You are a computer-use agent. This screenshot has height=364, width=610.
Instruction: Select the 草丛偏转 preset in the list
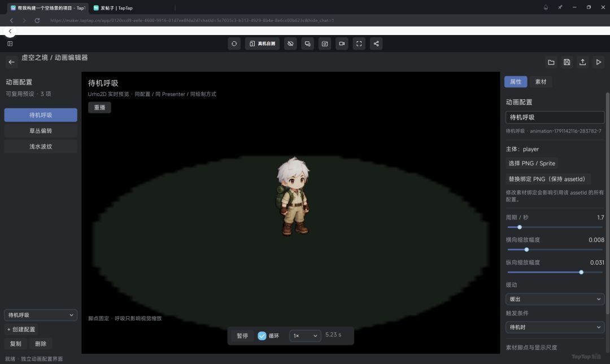point(41,131)
